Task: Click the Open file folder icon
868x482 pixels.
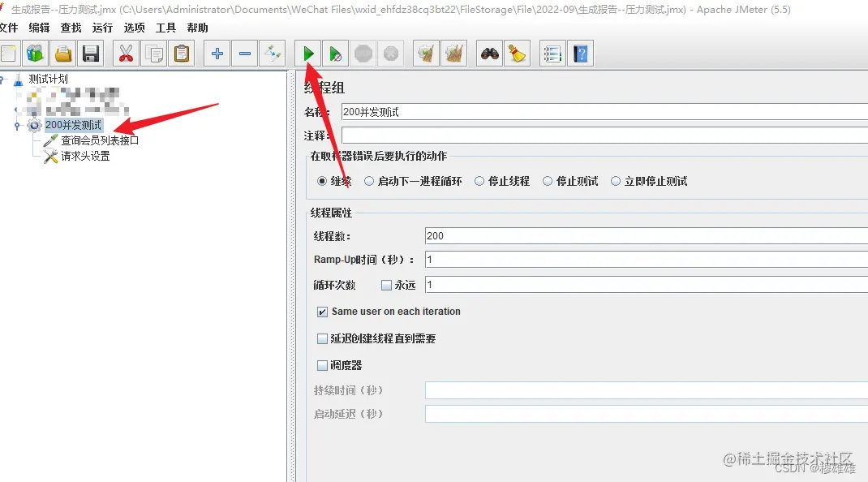Action: pos(62,54)
